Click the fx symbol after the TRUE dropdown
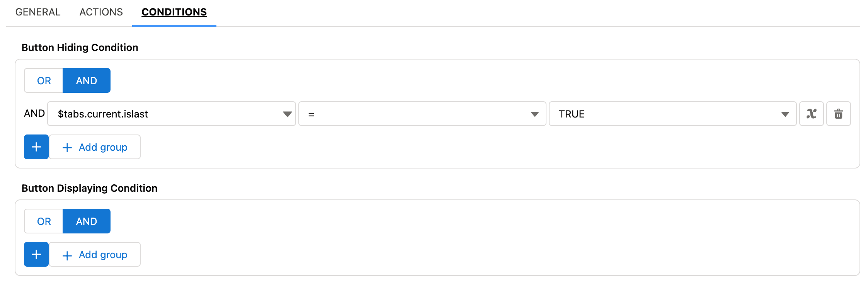This screenshot has width=868, height=286. click(x=812, y=114)
